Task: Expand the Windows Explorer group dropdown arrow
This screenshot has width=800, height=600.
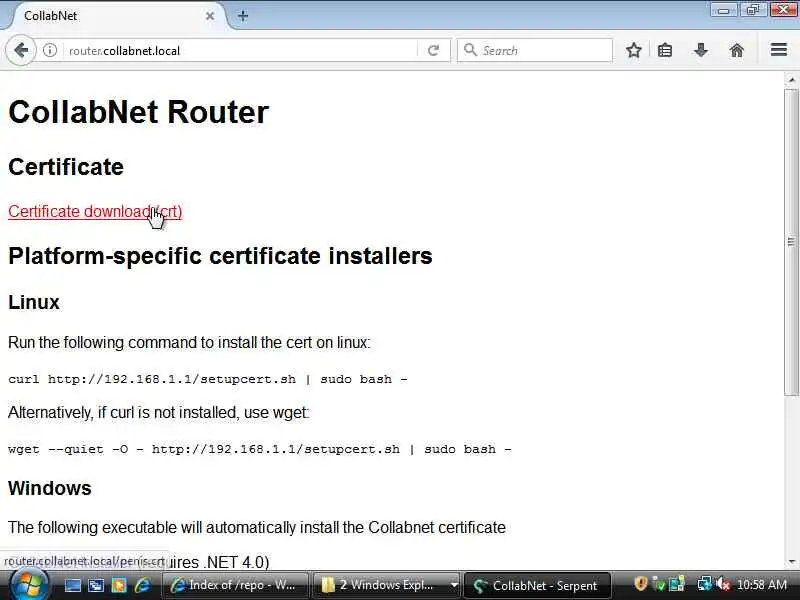Action: click(x=454, y=585)
